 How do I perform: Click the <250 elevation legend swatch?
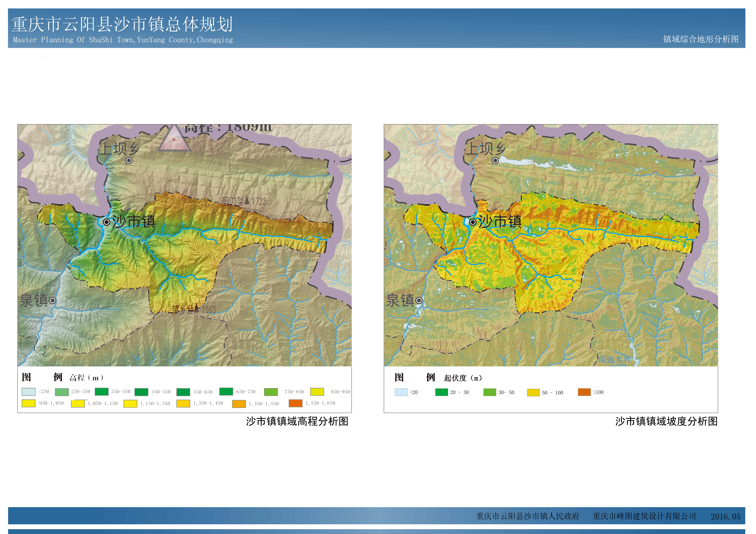(29, 392)
